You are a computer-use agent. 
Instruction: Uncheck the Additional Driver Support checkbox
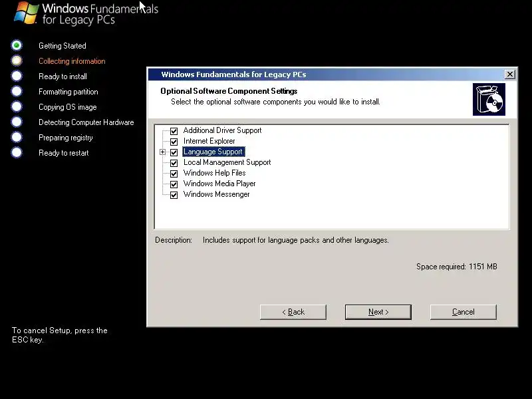(174, 131)
